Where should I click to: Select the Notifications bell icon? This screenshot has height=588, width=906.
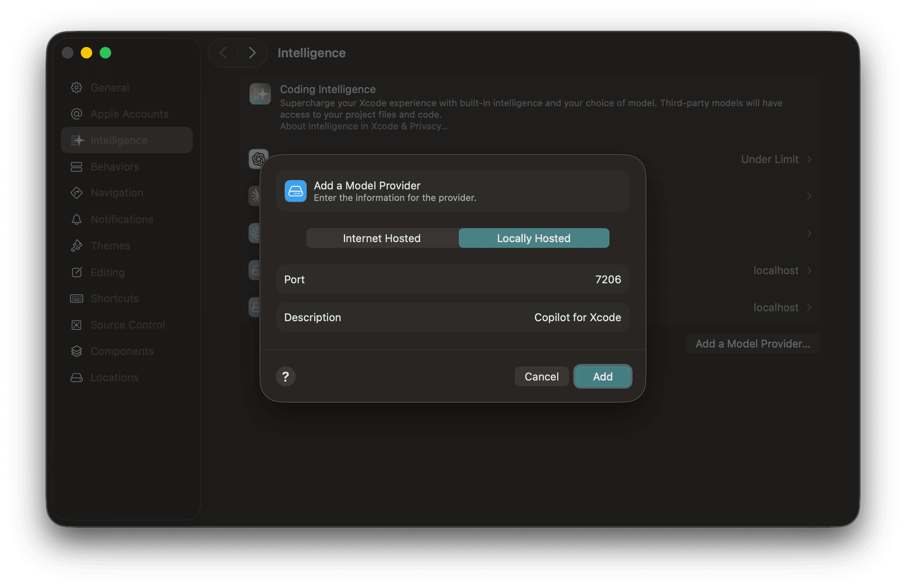(77, 219)
